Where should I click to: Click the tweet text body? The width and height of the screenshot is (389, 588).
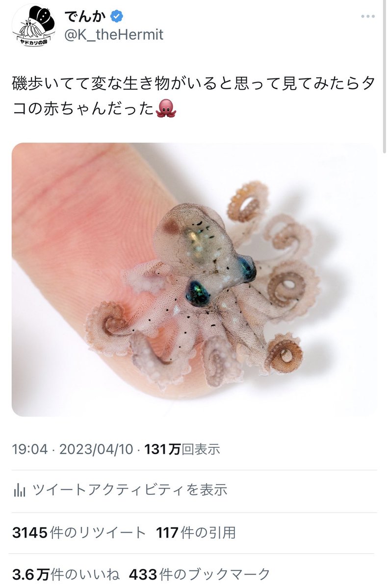point(194,96)
